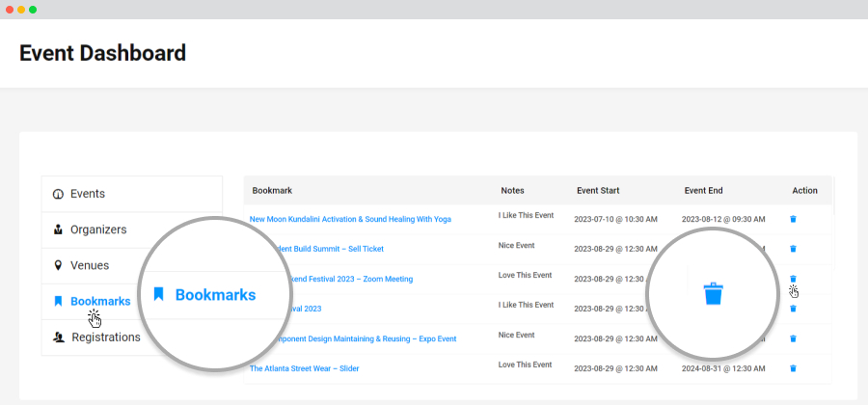The width and height of the screenshot is (868, 405).
Task: Delete the Expo Event bookmark row
Action: tap(793, 338)
